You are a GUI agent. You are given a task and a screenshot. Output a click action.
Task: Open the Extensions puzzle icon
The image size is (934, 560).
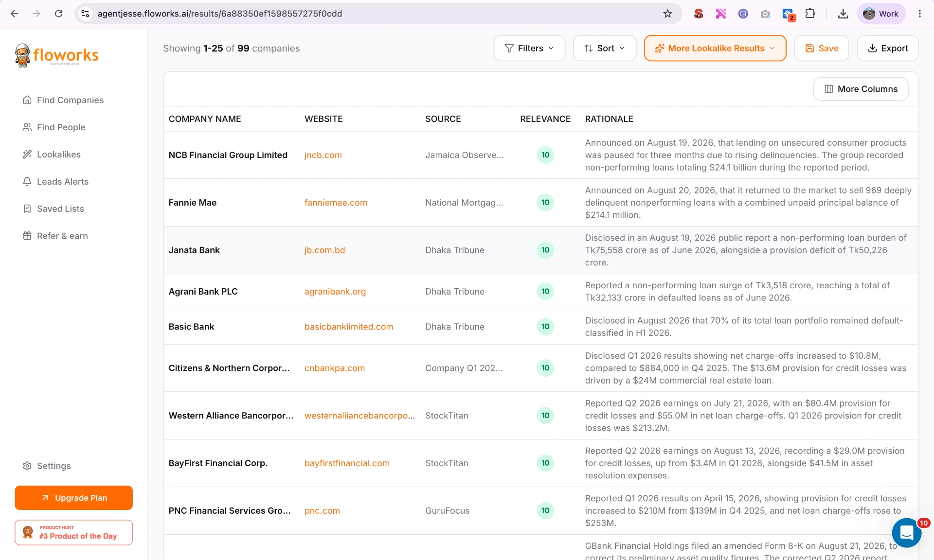point(810,14)
